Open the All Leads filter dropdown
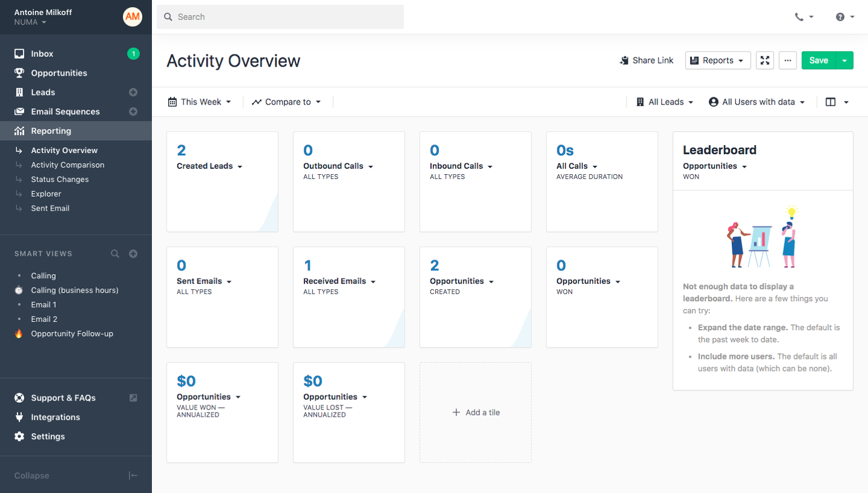 coord(665,102)
